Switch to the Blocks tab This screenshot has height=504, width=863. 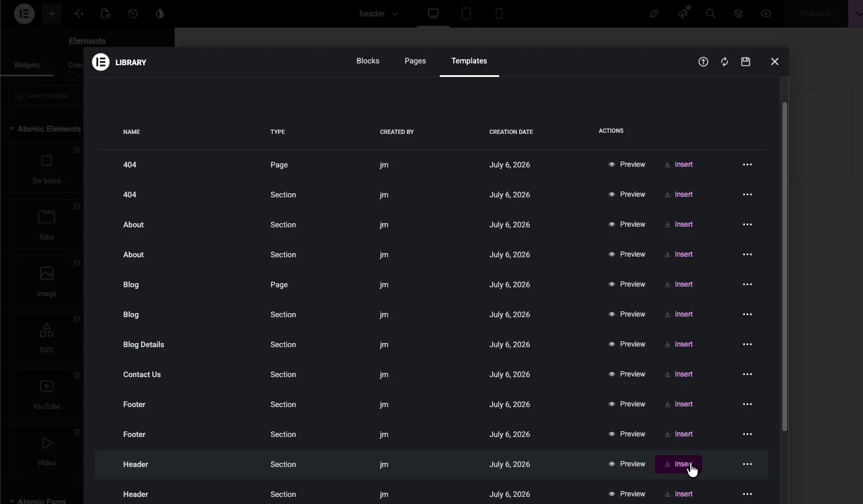click(x=368, y=61)
